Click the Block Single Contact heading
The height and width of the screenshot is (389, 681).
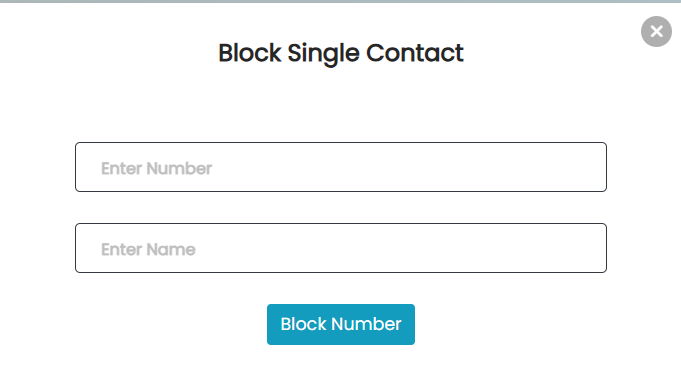point(341,53)
